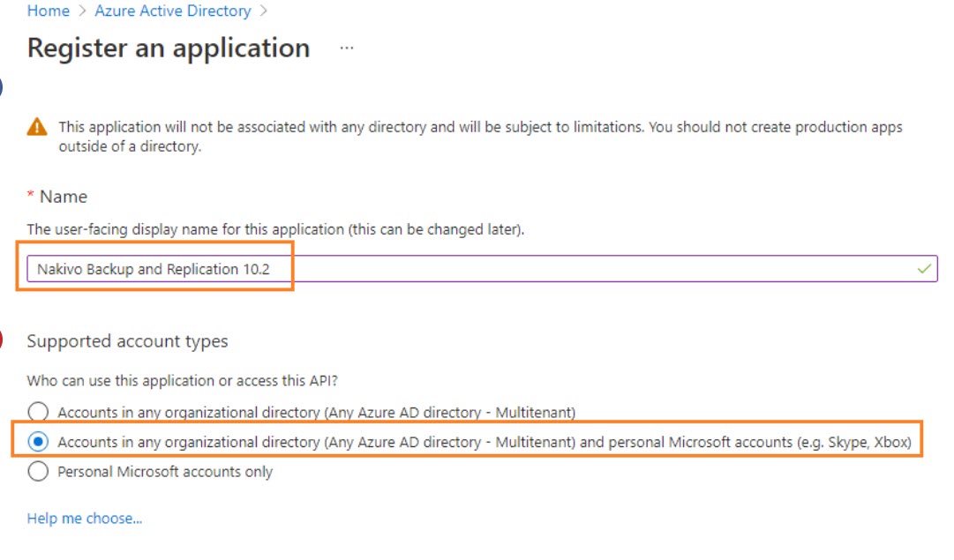Click the Supported account types heading
The height and width of the screenshot is (560, 954).
[128, 341]
